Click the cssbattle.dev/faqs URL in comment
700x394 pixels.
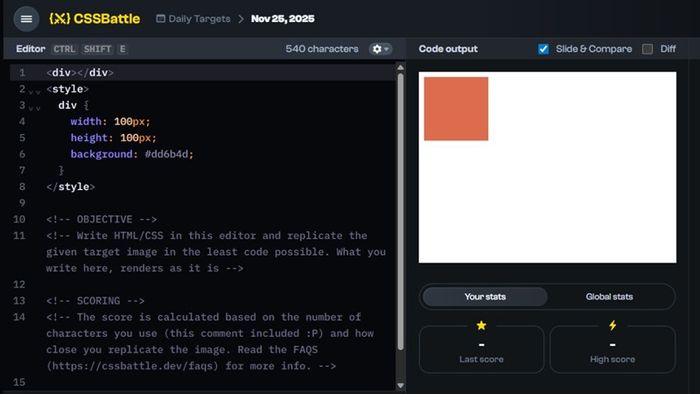[x=132, y=366]
